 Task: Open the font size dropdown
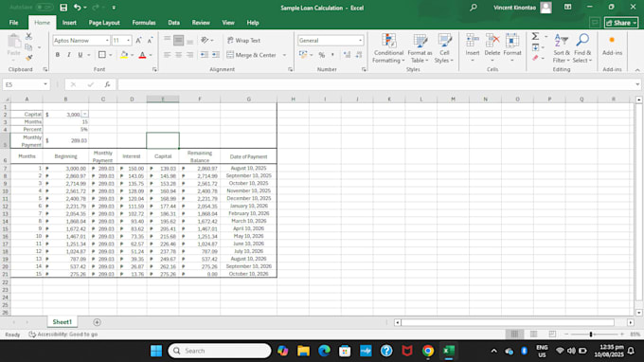tap(128, 40)
